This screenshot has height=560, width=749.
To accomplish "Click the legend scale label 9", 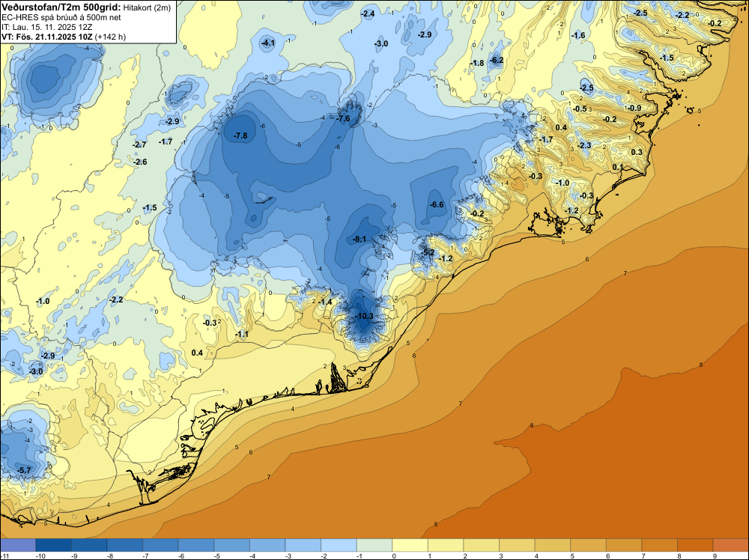I will tap(715, 556).
